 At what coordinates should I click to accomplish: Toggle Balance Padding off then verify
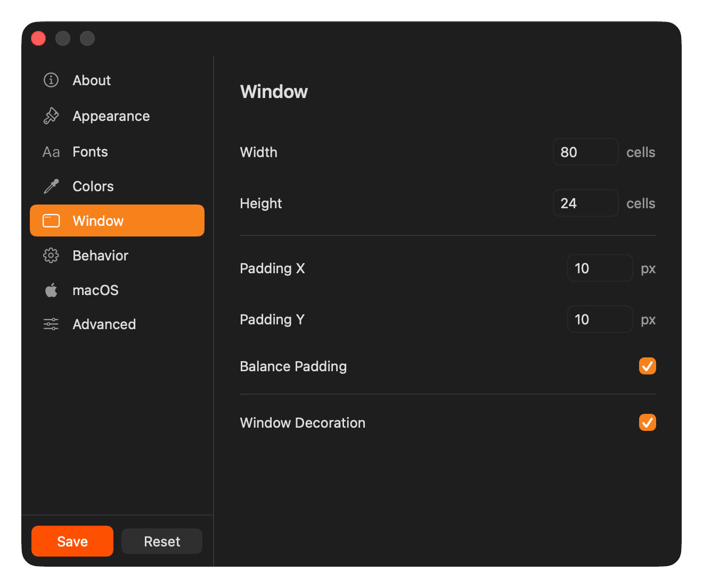pyautogui.click(x=647, y=366)
